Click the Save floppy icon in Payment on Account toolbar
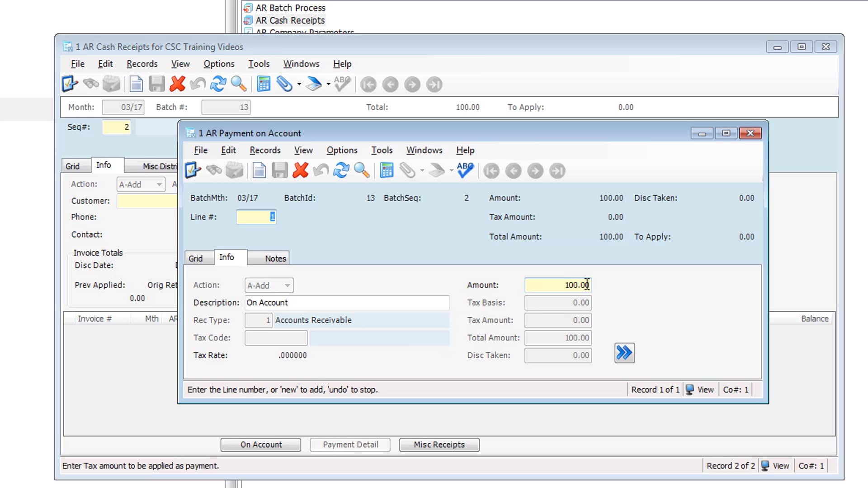 coord(279,171)
